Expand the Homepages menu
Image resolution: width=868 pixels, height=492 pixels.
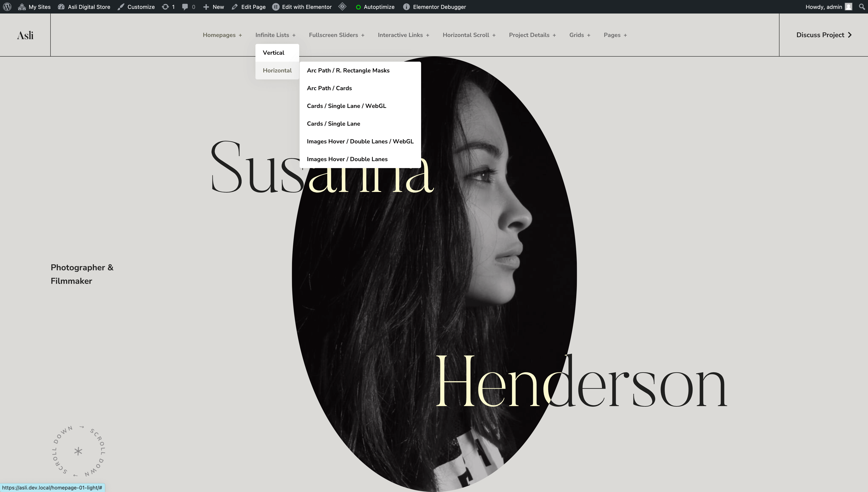tap(222, 35)
